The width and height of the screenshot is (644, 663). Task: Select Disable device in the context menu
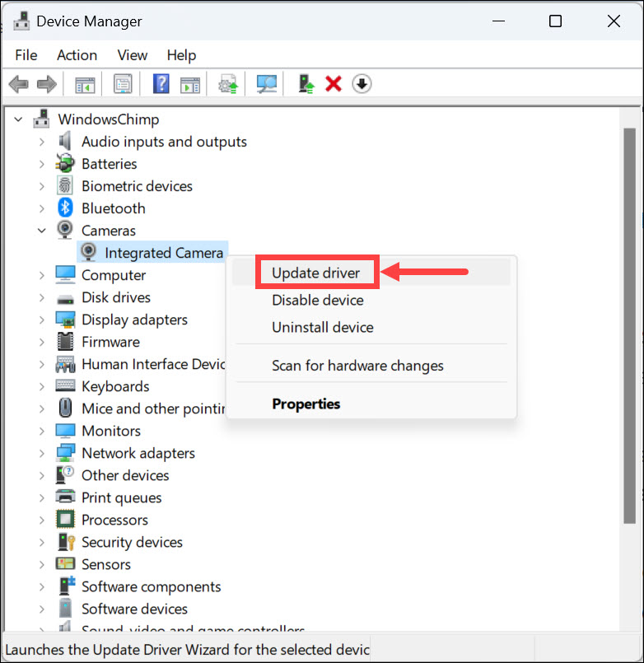pyautogui.click(x=317, y=300)
